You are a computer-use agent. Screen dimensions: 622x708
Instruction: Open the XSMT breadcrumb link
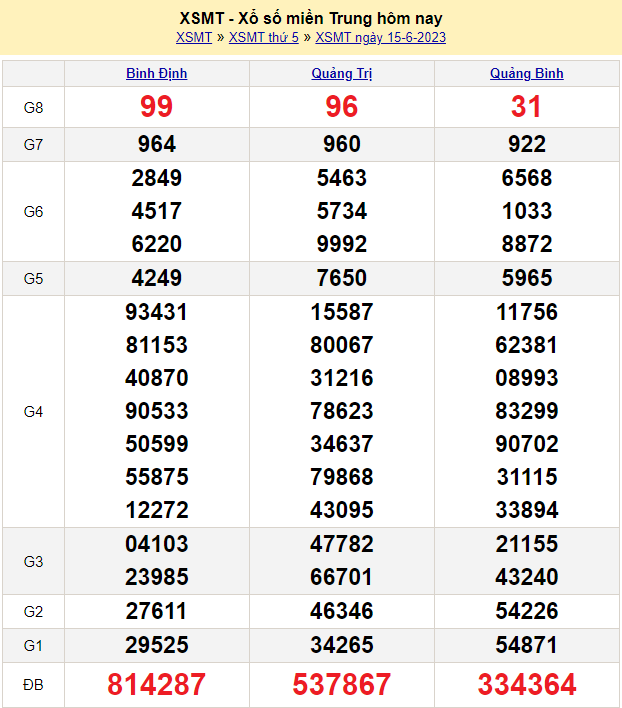[x=194, y=37]
